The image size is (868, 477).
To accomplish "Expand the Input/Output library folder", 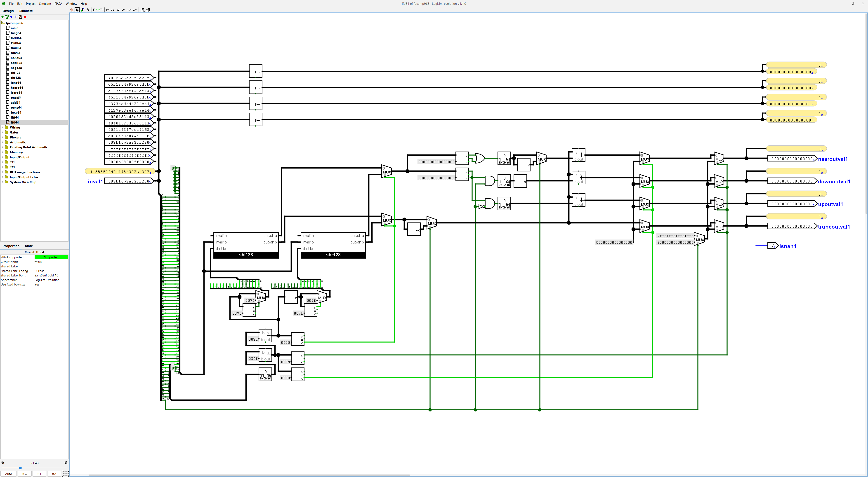I will pyautogui.click(x=3, y=157).
